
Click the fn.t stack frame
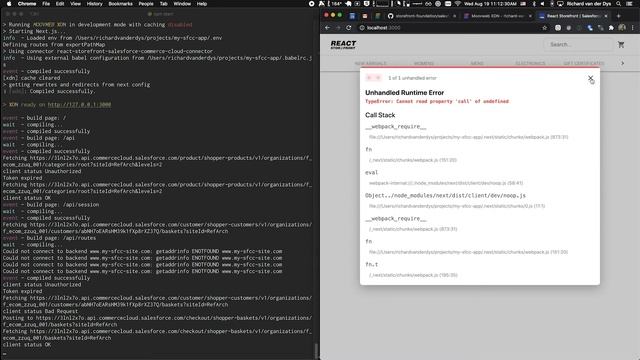371,264
